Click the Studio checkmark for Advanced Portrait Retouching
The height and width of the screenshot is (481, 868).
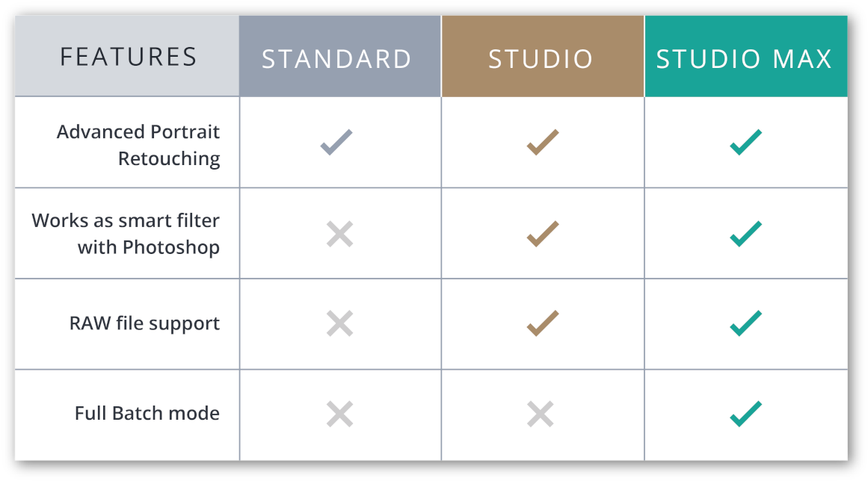tap(543, 142)
